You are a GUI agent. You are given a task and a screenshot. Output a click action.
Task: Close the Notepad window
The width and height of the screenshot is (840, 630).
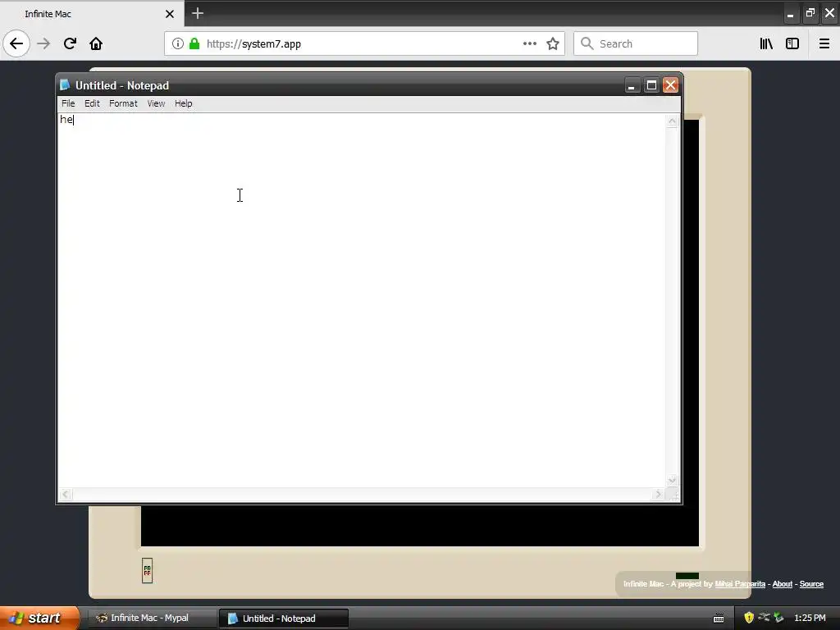pos(670,85)
